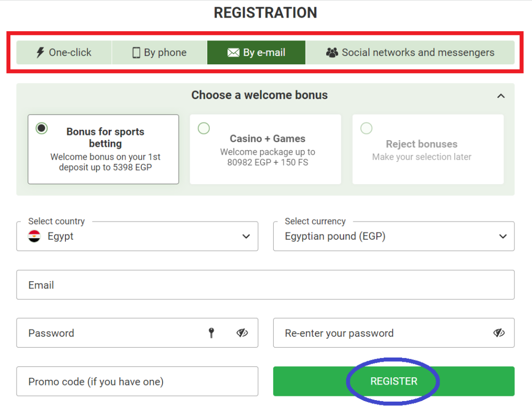
Task: Click the Promo code field
Action: pyautogui.click(x=137, y=381)
